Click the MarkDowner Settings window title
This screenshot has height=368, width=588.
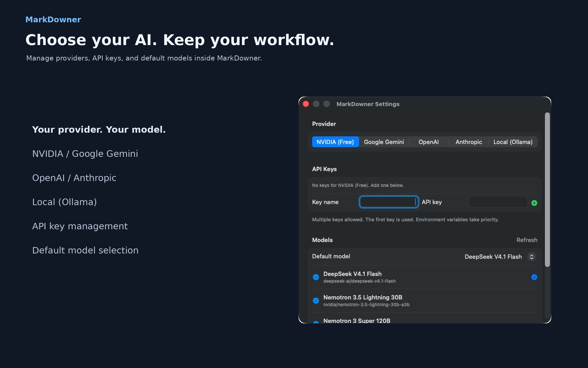coord(368,104)
